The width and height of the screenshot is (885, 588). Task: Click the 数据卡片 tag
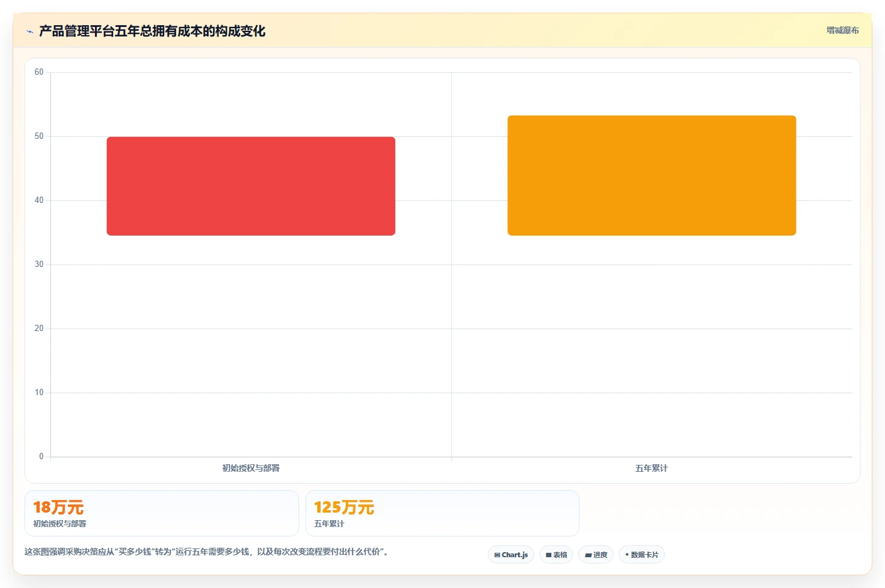(x=642, y=555)
